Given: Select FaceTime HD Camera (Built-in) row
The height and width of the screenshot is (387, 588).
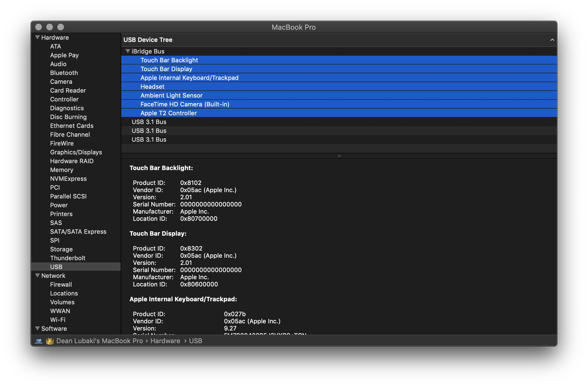Looking at the screenshot, I should click(339, 104).
